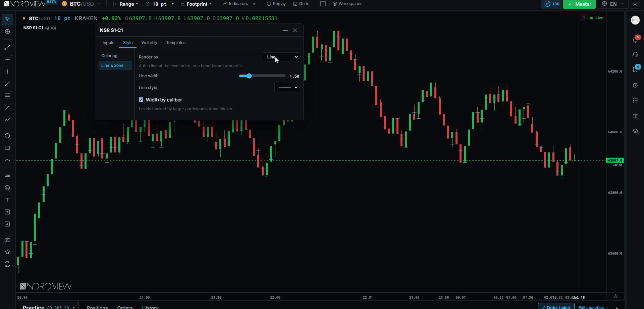Open bookmarks icon with 4 badge

point(635,70)
